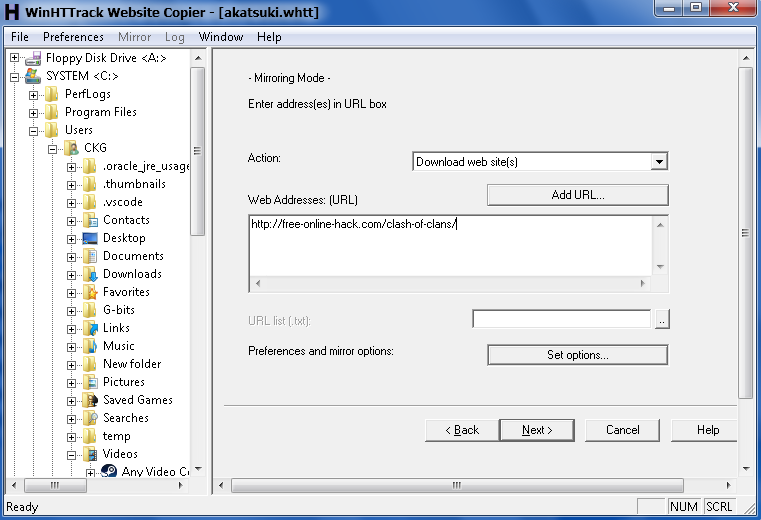Click the G-bits folder icon
This screenshot has height=520, width=761.
[x=90, y=310]
